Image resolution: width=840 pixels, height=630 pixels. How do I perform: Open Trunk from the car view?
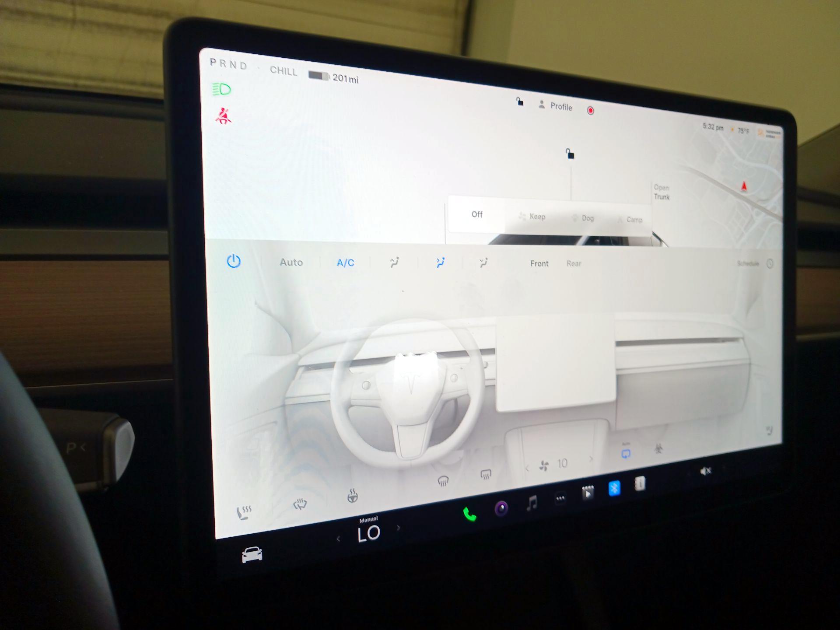click(661, 192)
